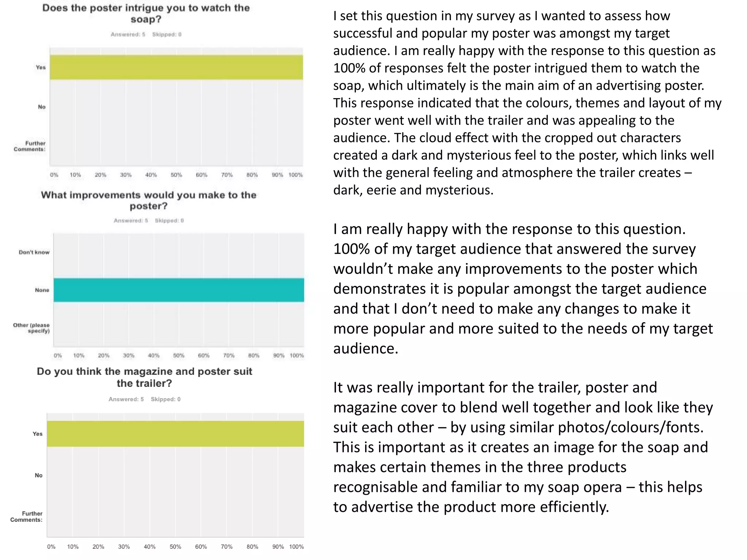Click the 0% tick of the improvements chart
The height and width of the screenshot is (560, 747).
[x=58, y=355]
